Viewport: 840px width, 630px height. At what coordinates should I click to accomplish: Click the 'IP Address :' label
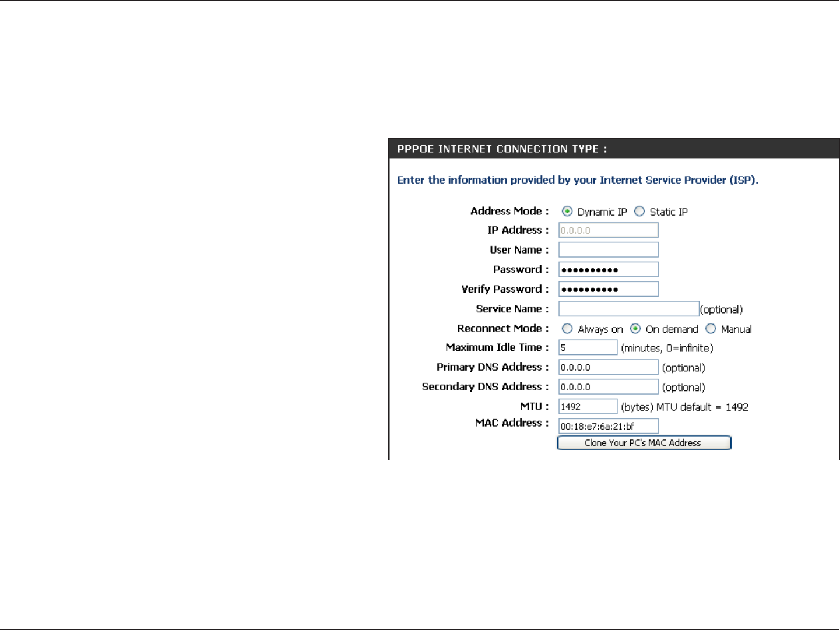point(518,230)
